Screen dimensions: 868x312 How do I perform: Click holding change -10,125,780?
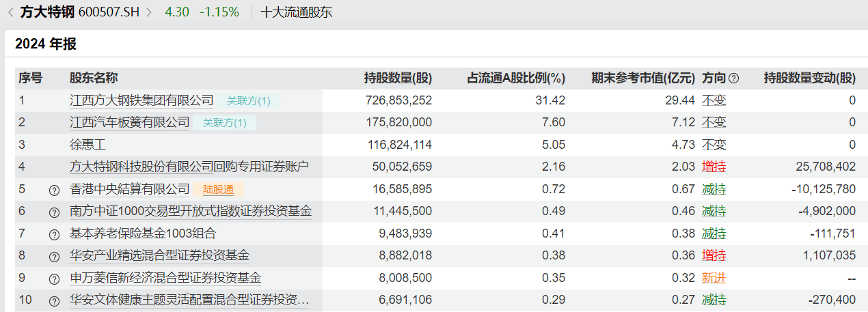pos(824,189)
